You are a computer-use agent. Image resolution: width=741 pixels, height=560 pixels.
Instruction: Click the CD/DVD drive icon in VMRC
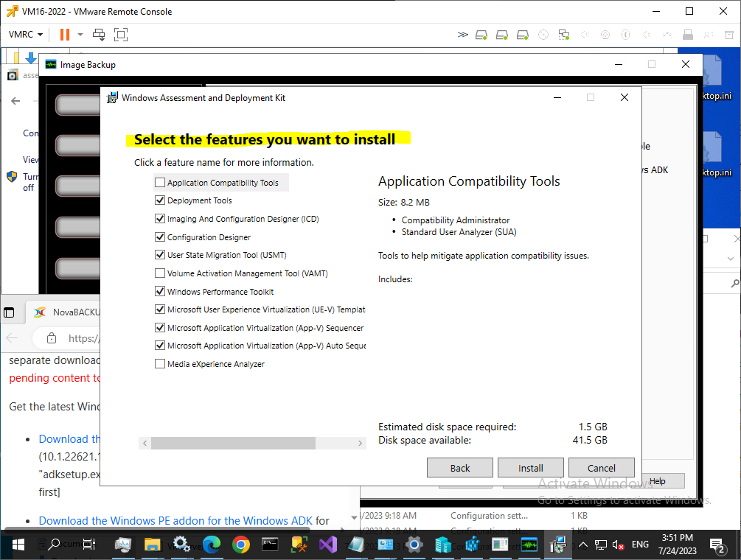click(543, 35)
